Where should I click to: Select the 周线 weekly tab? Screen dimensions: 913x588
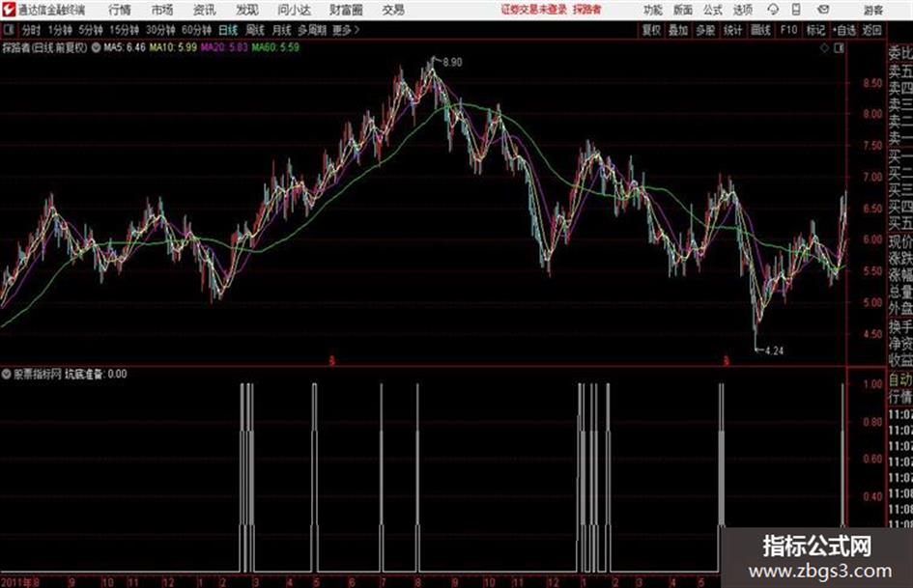[255, 30]
